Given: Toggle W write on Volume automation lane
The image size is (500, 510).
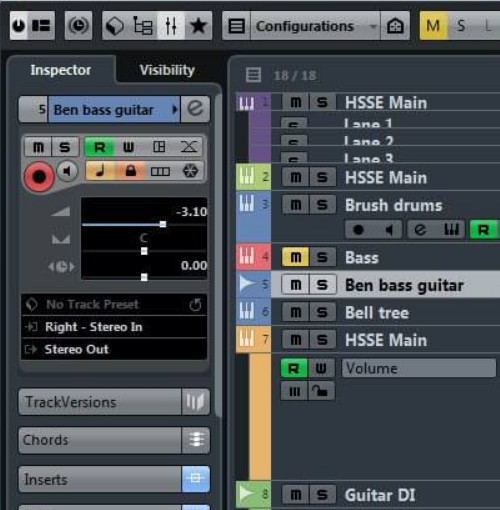Looking at the screenshot, I should [321, 368].
